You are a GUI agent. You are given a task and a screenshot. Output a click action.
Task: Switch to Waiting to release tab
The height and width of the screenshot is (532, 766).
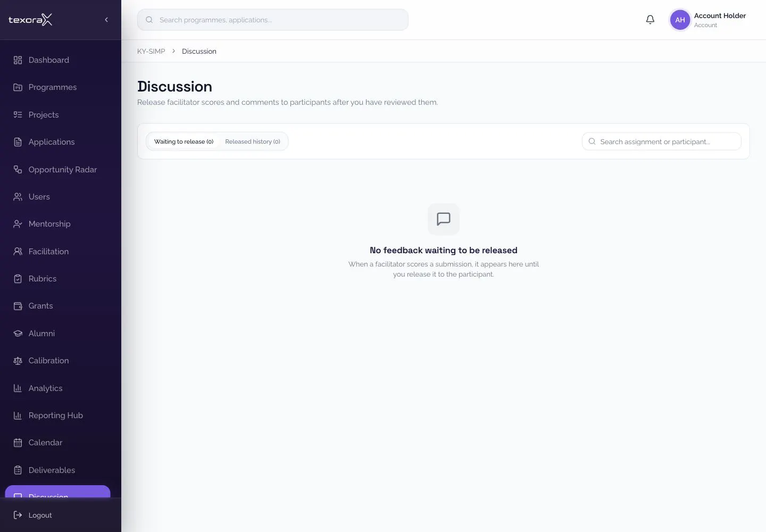[184, 142]
